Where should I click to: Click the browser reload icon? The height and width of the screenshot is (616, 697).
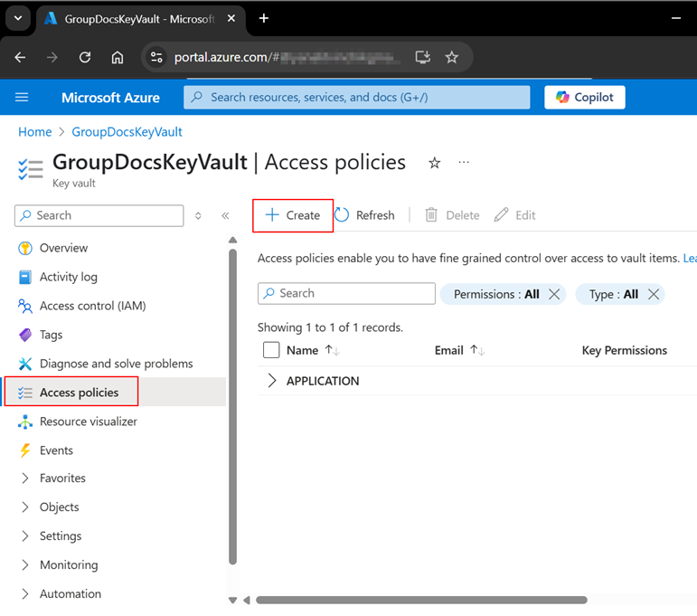[x=85, y=57]
